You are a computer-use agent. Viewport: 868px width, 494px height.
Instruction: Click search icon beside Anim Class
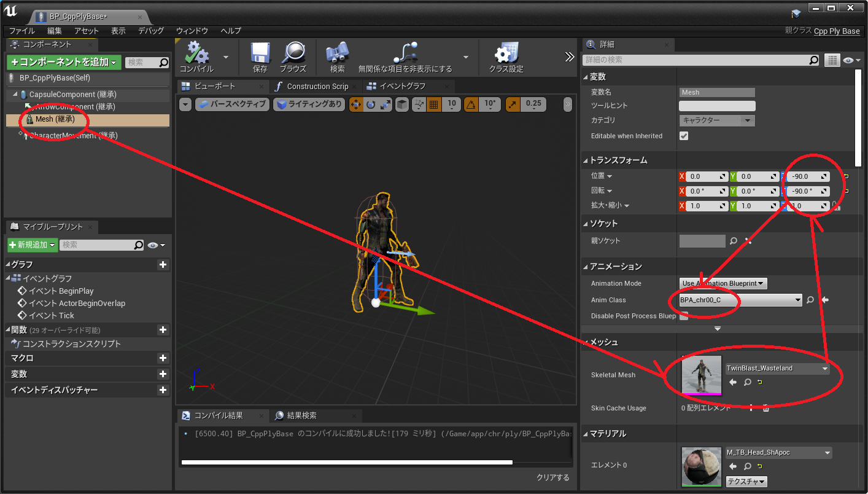pyautogui.click(x=810, y=300)
